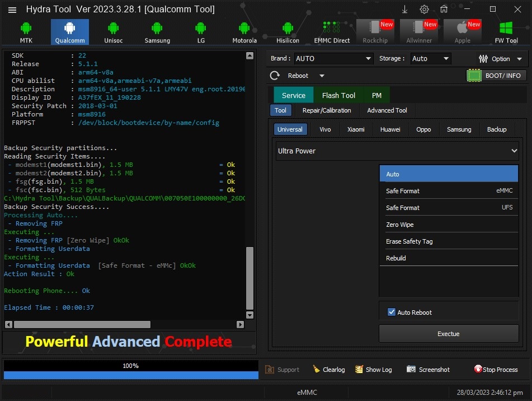Click the Elapsed Time log line

[49, 307]
